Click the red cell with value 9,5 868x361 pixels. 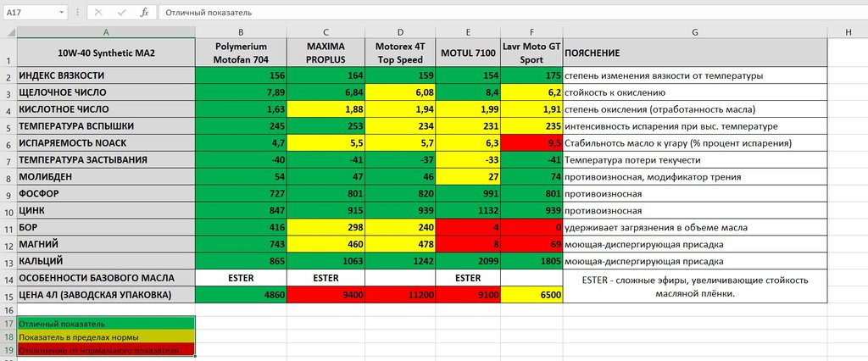click(531, 143)
